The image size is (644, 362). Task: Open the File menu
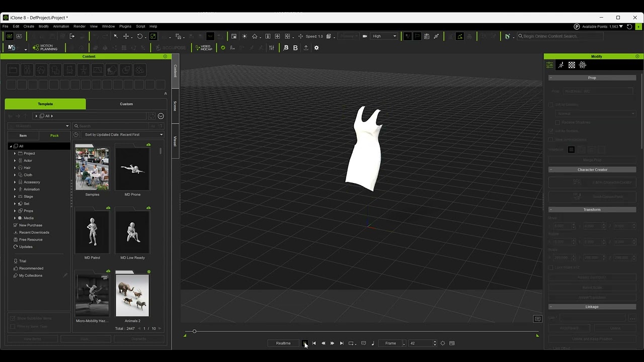click(6, 26)
